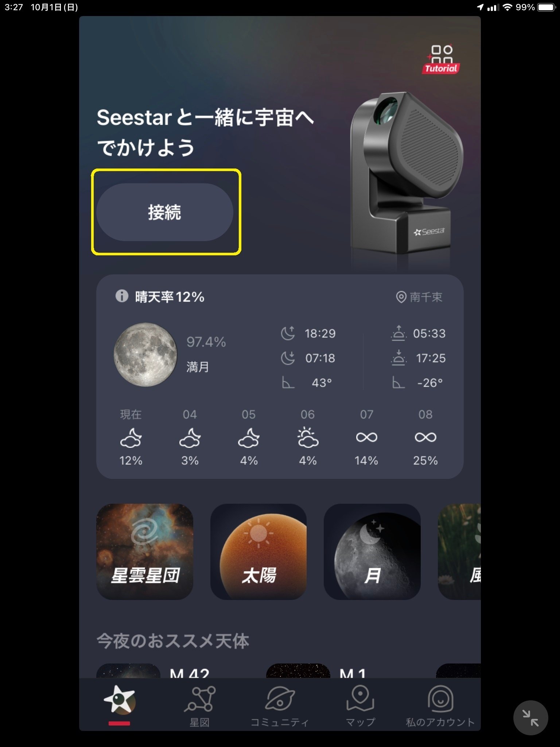This screenshot has height=747, width=560.
Task: Open the 南千束 location pin
Action: coord(419,297)
